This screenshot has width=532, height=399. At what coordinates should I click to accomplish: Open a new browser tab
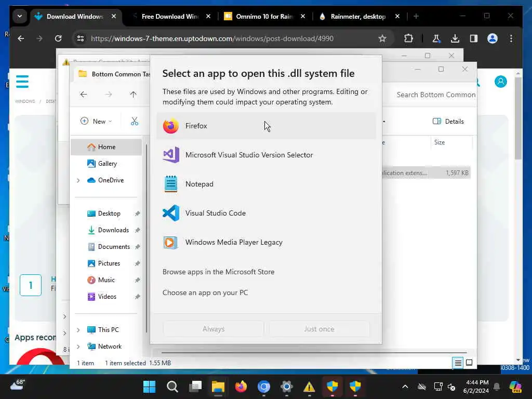[416, 16]
